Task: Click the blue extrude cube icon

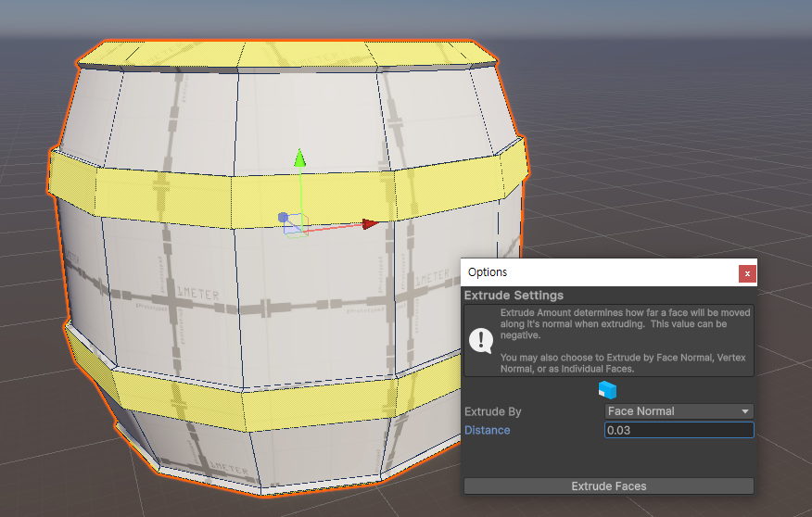Action: click(x=607, y=390)
